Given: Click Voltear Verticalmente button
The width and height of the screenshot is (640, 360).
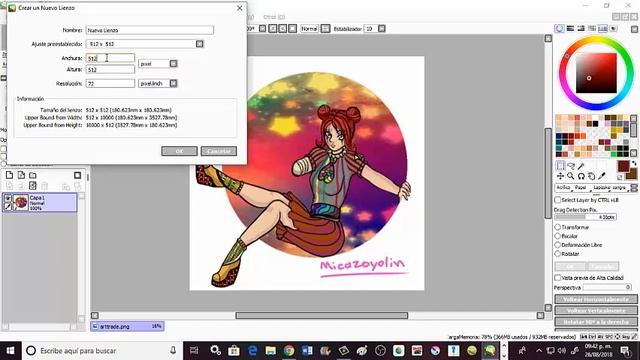Looking at the screenshot, I should click(596, 311).
